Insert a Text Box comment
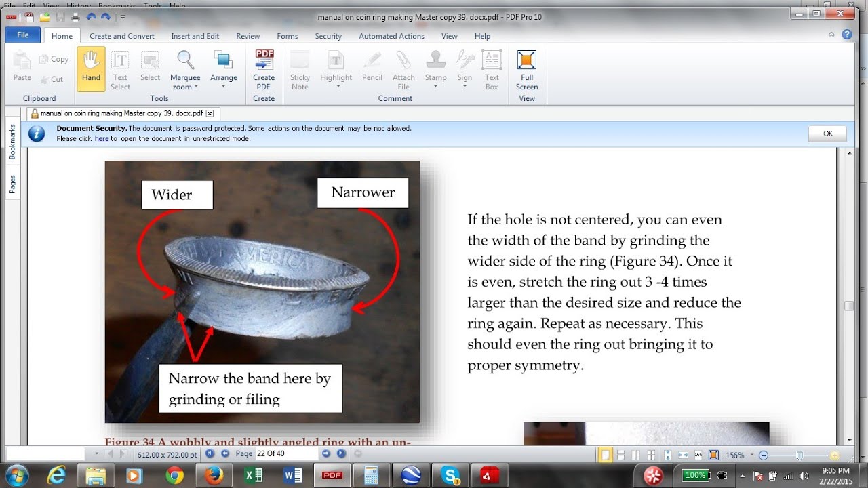Image resolution: width=868 pixels, height=488 pixels. coord(492,68)
